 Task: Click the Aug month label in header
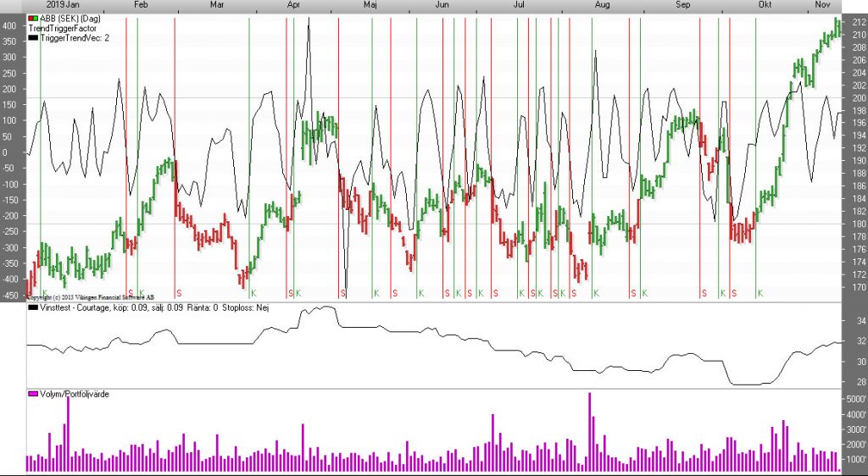tap(602, 5)
